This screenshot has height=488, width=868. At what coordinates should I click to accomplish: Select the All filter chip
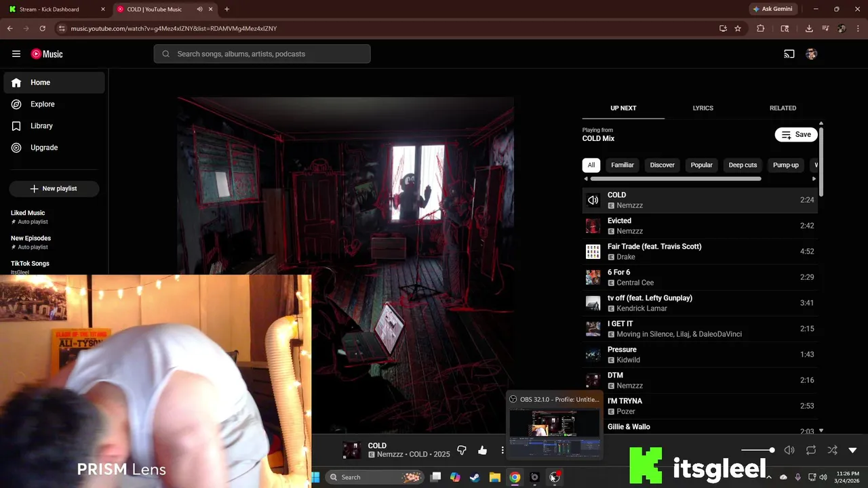(591, 165)
